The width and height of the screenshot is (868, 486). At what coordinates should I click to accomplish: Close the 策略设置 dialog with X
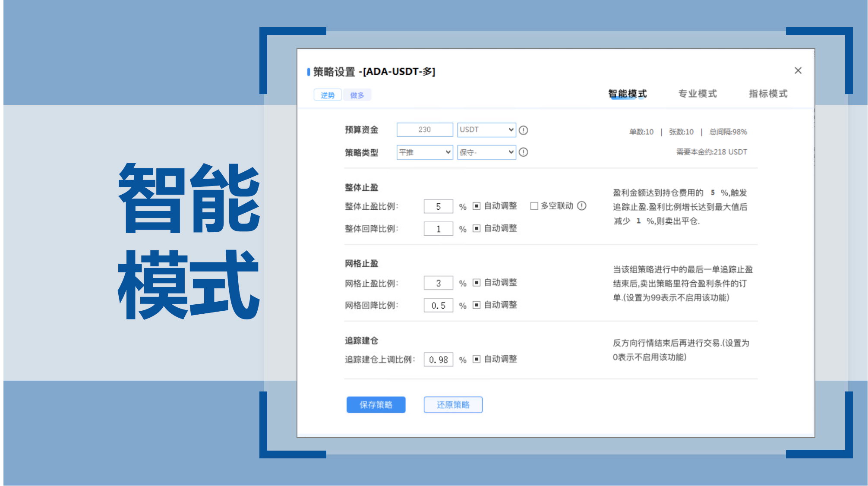click(798, 70)
